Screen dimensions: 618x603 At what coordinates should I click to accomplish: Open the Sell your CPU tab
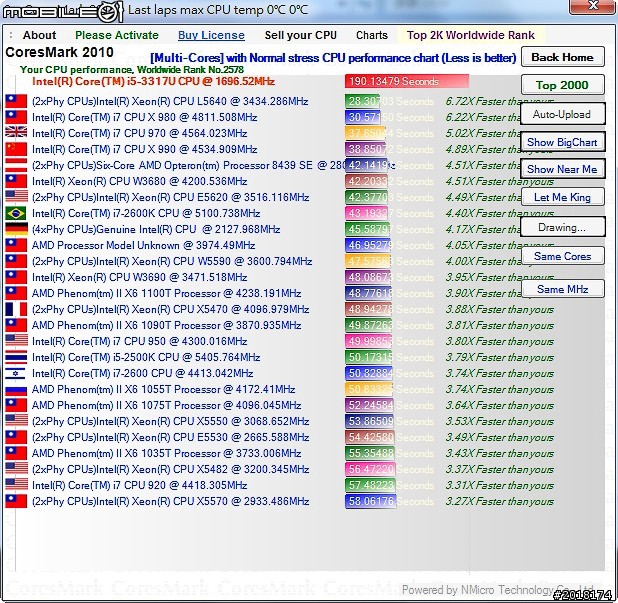click(x=301, y=35)
